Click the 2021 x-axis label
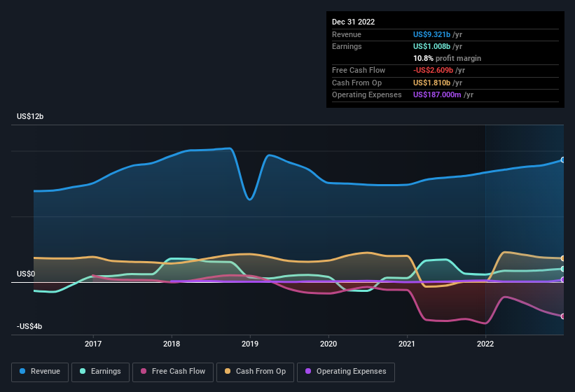The height and width of the screenshot is (392, 575). point(407,344)
